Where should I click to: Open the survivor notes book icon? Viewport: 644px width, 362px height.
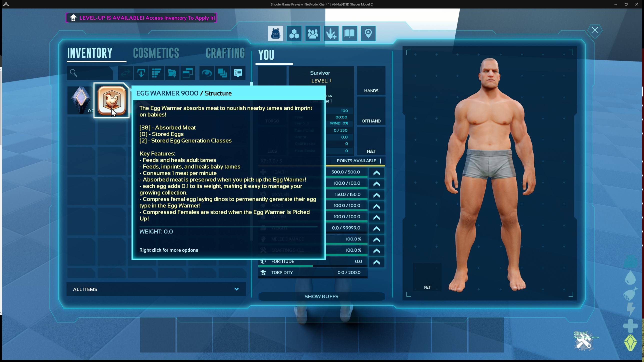click(x=349, y=33)
